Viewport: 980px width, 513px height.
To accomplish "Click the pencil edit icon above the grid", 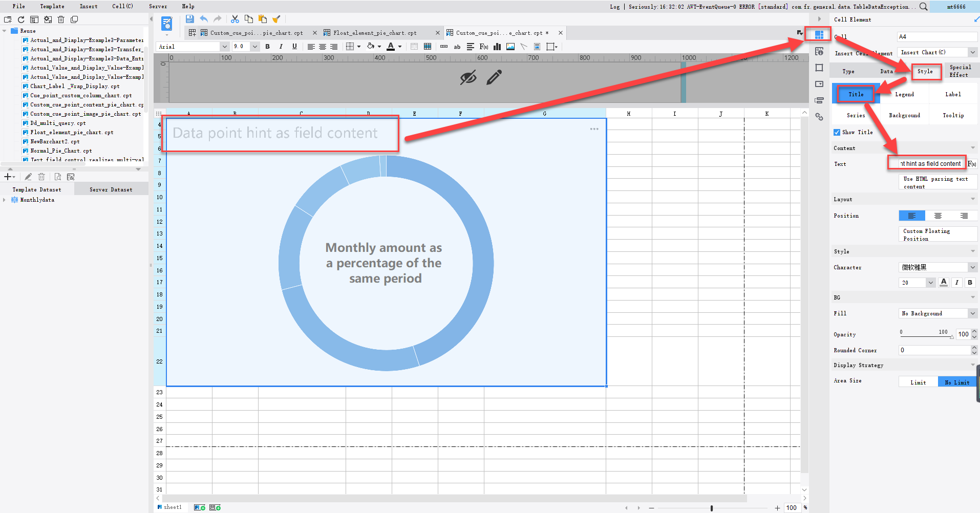I will click(x=494, y=77).
